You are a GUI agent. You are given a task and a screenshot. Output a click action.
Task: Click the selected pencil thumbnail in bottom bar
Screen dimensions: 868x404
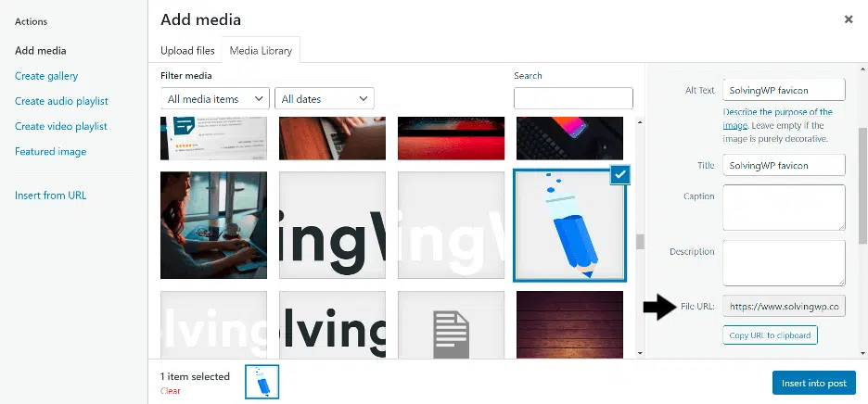click(262, 382)
